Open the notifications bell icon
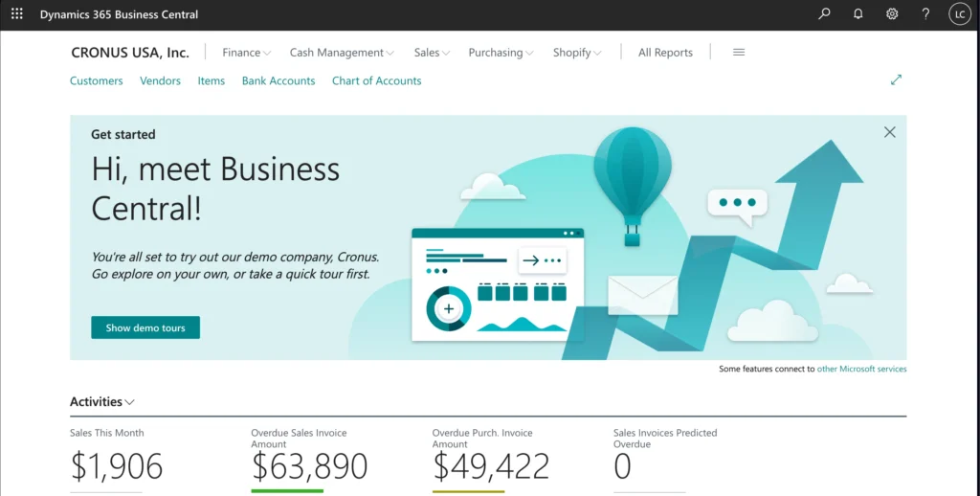980x496 pixels. 858,13
